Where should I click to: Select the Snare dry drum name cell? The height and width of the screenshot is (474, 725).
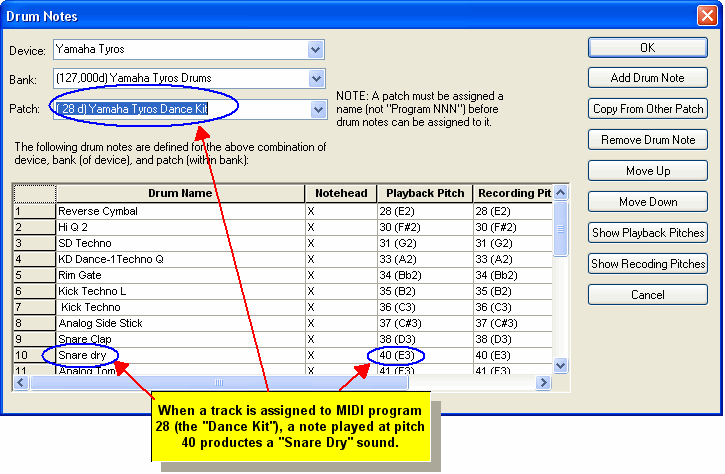[180, 355]
